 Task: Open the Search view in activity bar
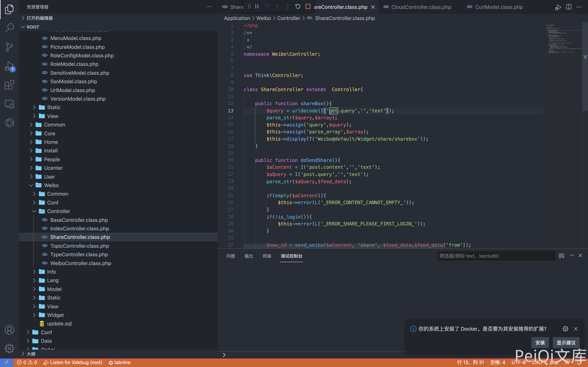9,28
